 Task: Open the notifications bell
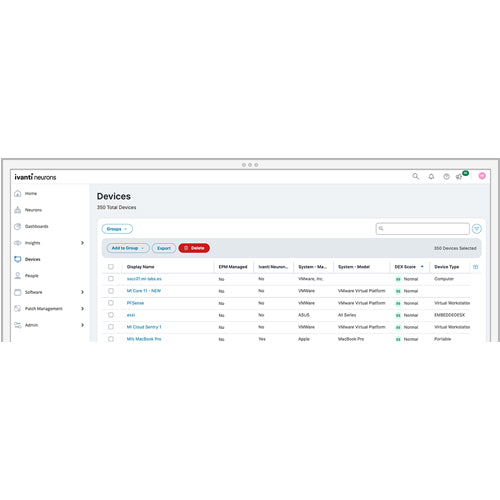(x=431, y=176)
